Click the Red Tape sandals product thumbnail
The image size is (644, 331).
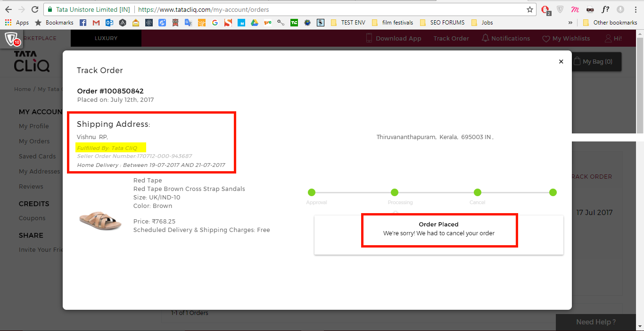pyautogui.click(x=99, y=220)
